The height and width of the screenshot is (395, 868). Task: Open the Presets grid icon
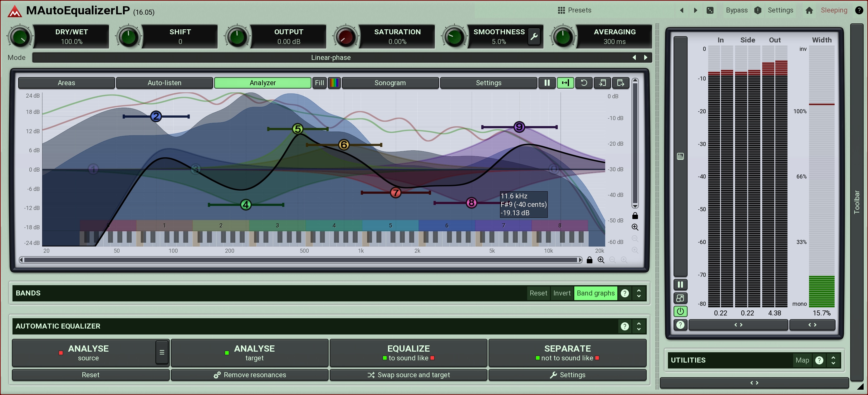tap(561, 10)
